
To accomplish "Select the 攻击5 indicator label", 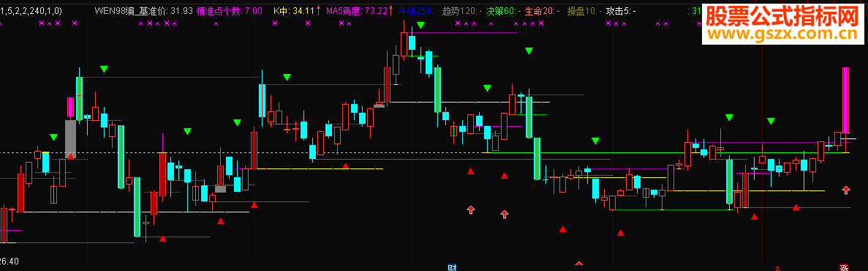I will [x=621, y=10].
